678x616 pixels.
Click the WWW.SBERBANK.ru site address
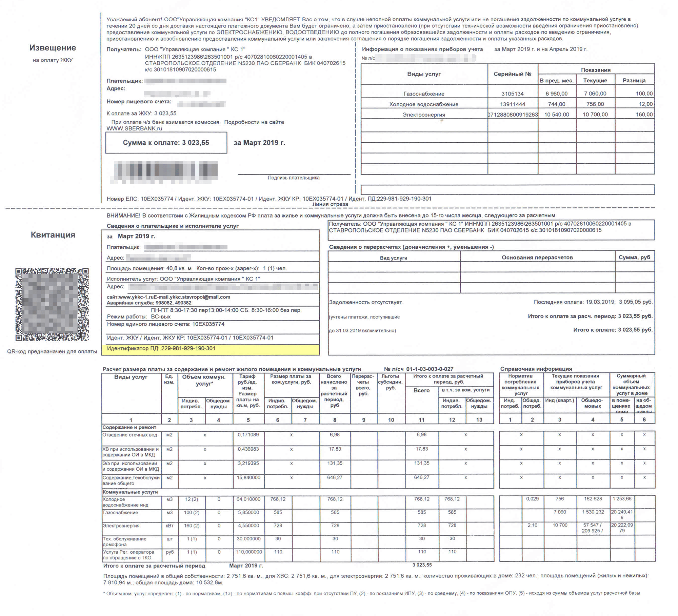tap(134, 128)
